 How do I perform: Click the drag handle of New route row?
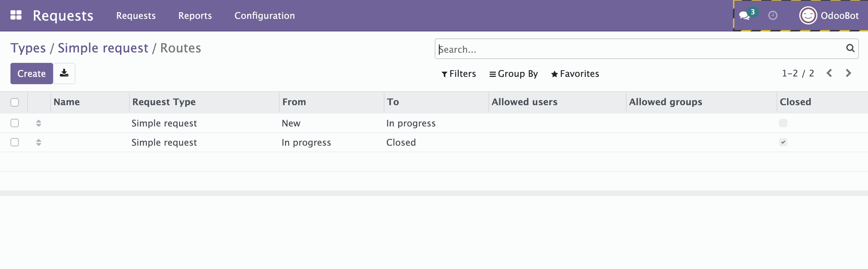point(39,123)
